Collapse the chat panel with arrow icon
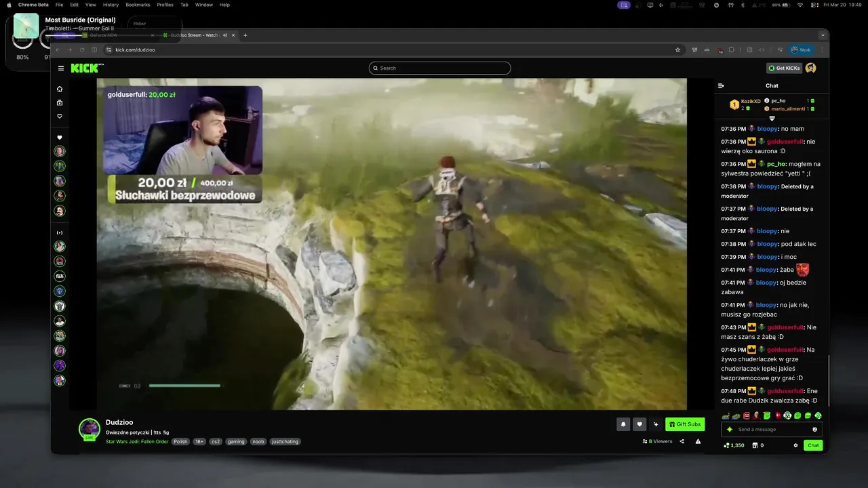This screenshot has height=488, width=868. (721, 85)
